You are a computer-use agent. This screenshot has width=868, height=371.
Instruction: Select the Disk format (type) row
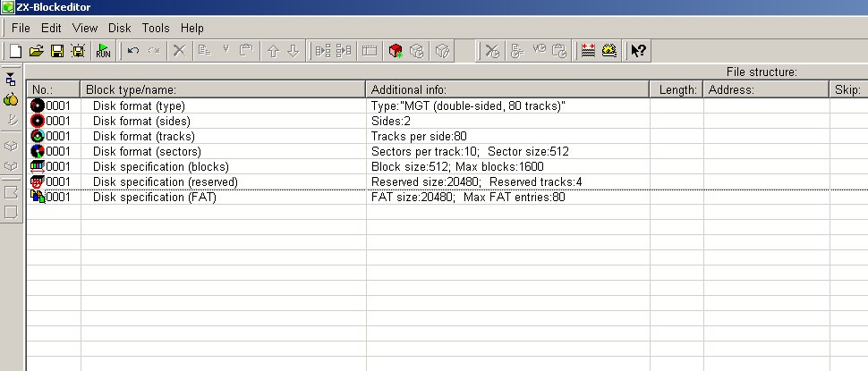pos(447,106)
